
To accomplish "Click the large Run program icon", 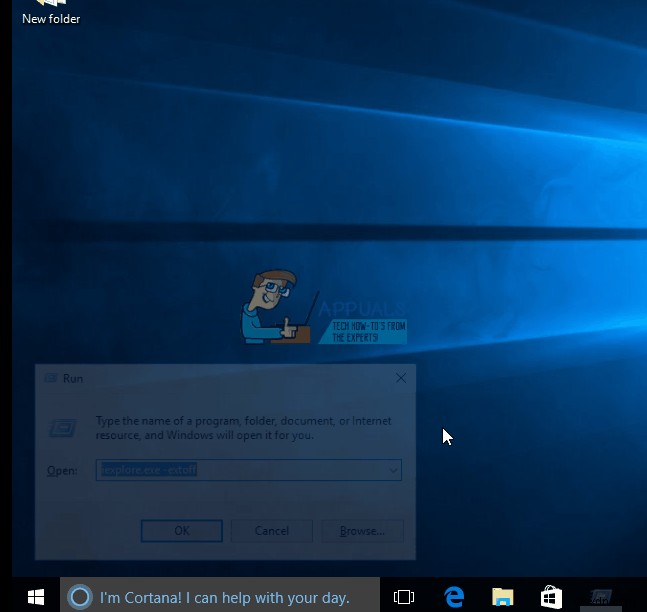I will [63, 428].
